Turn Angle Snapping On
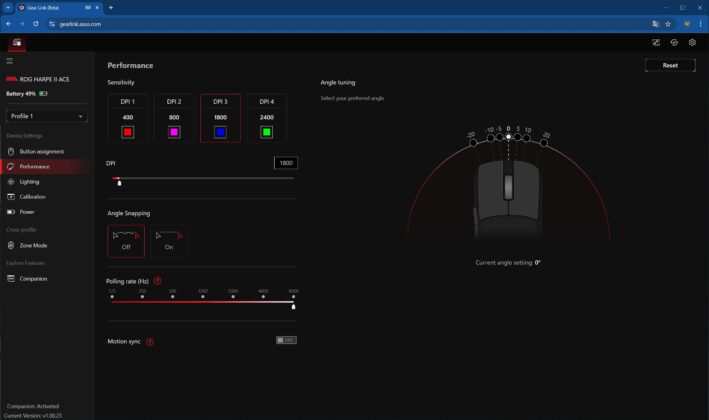The height and width of the screenshot is (420, 709). [x=169, y=241]
